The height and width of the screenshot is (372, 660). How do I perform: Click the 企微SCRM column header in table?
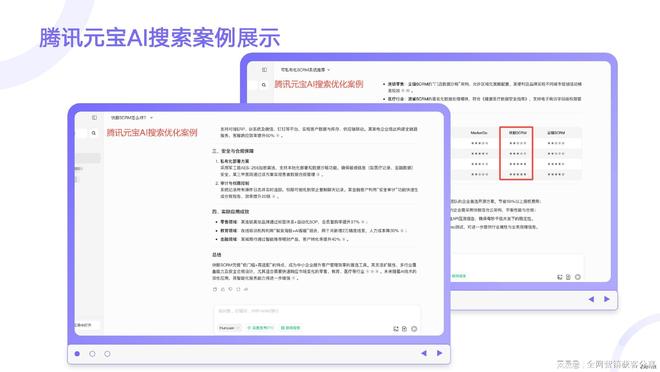pyautogui.click(x=556, y=133)
